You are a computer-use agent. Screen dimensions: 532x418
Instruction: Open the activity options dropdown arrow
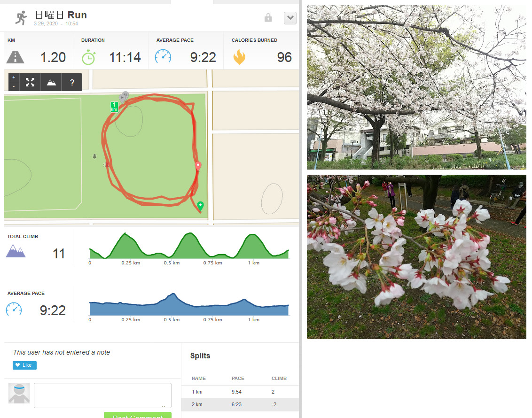pos(290,18)
